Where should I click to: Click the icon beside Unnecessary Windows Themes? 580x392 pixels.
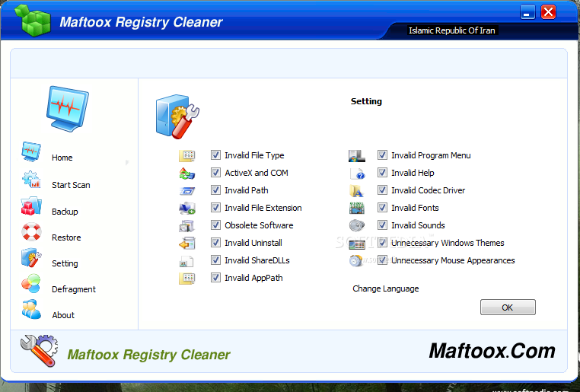tap(357, 244)
